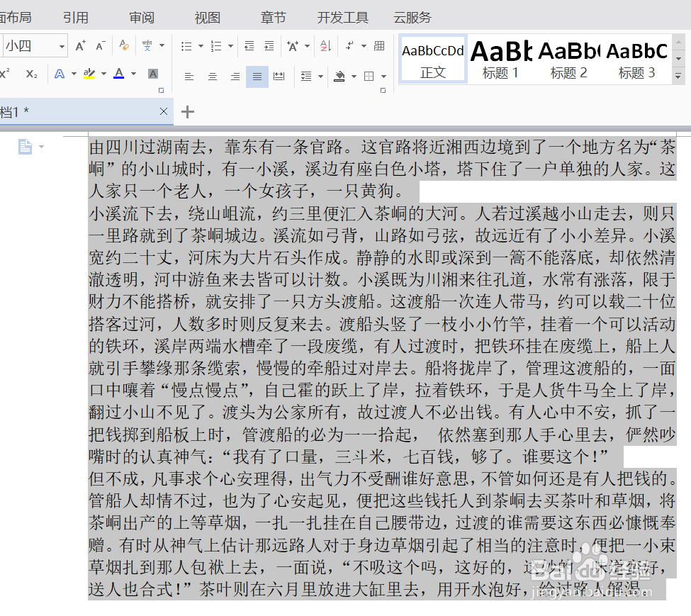Screen dimensions: 691x616
Task: Apply distributed alignment
Action: (279, 77)
